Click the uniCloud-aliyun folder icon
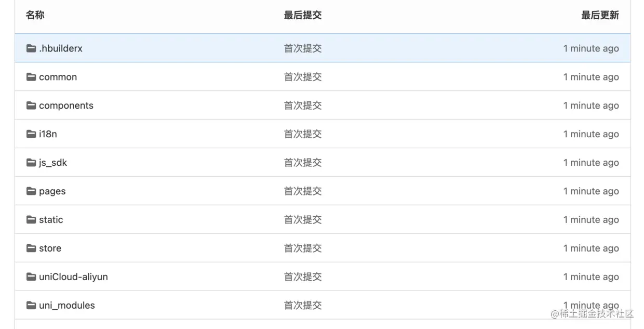644x329 pixels. [31, 277]
